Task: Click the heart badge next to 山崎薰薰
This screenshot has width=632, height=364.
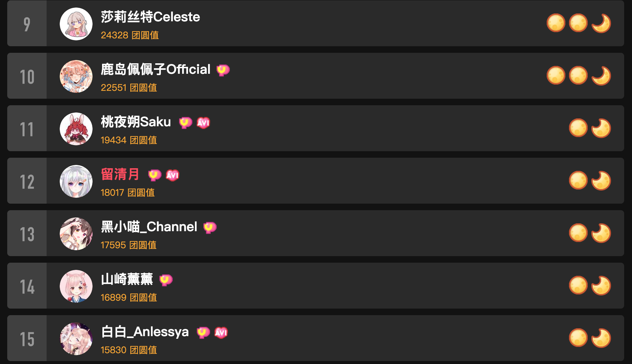Action: coord(166,280)
